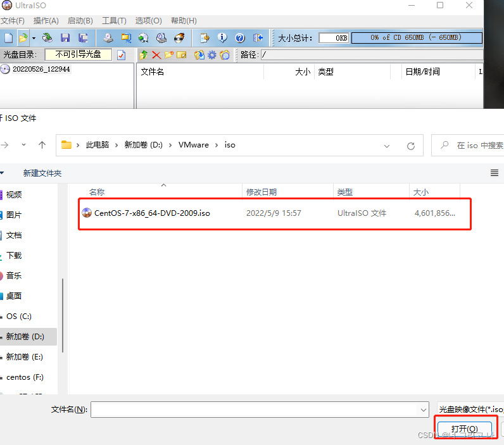Expand the chevron after 此电脑 breadcrumb
Viewport: 504px width, 445px height.
pyautogui.click(x=117, y=145)
